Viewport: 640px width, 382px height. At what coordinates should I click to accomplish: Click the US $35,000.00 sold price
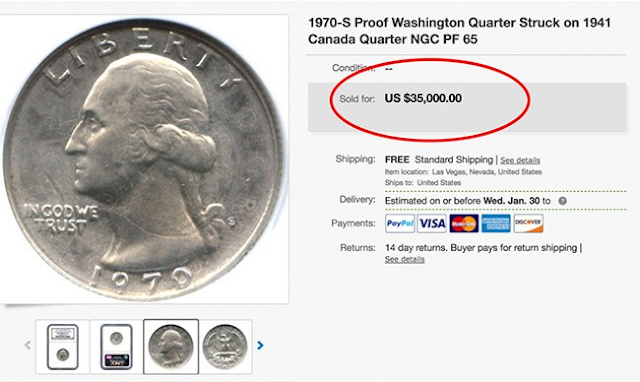click(x=423, y=98)
